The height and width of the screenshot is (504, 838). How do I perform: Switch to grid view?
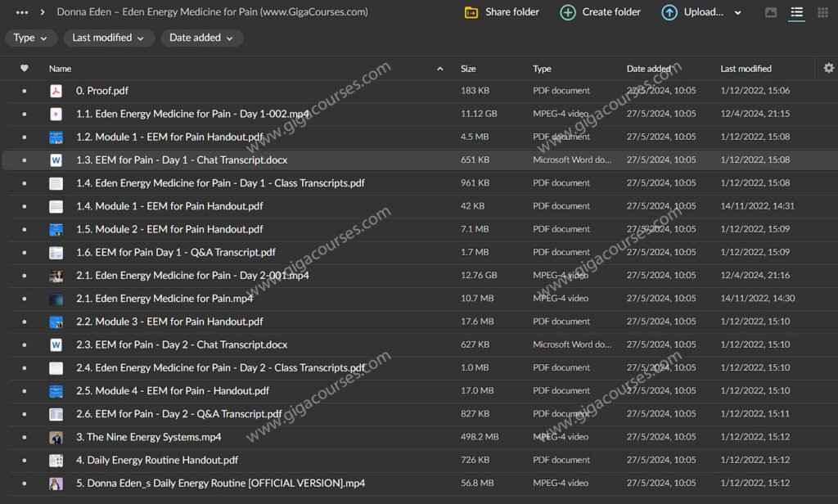(x=823, y=12)
